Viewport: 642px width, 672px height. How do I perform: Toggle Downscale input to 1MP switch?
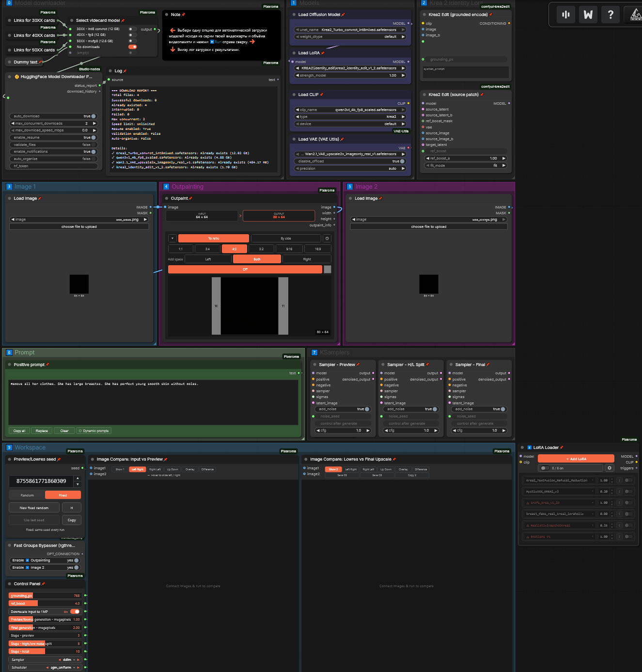pyautogui.click(x=75, y=611)
